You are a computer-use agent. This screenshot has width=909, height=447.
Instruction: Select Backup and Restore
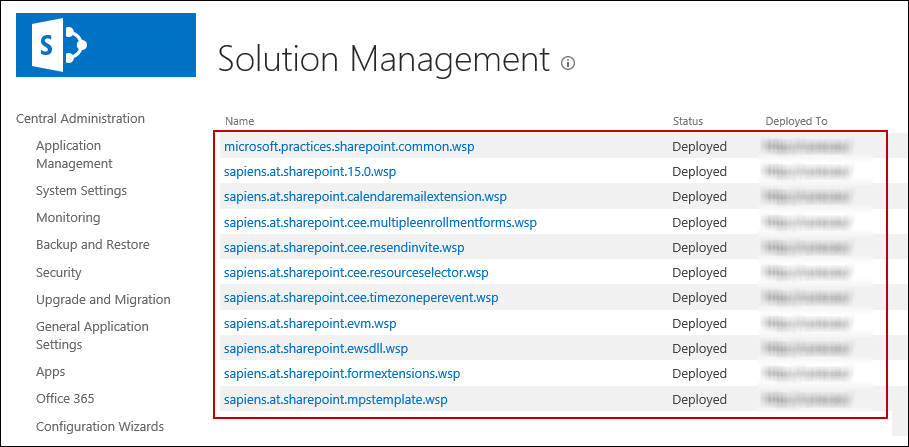tap(93, 244)
